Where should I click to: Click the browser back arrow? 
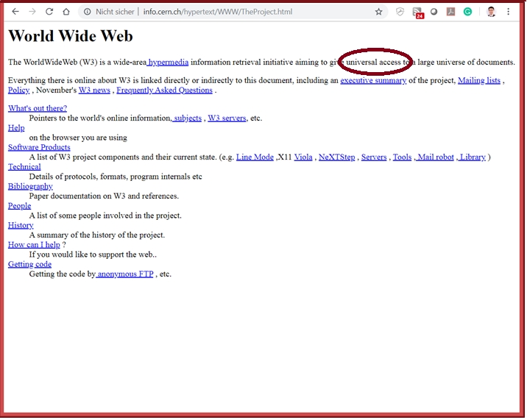click(x=15, y=12)
